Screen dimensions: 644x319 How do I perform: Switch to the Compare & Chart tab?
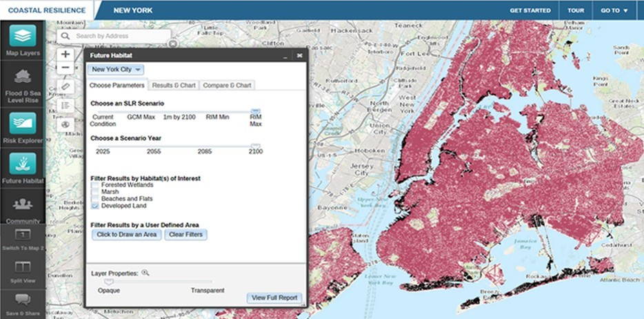tap(227, 85)
